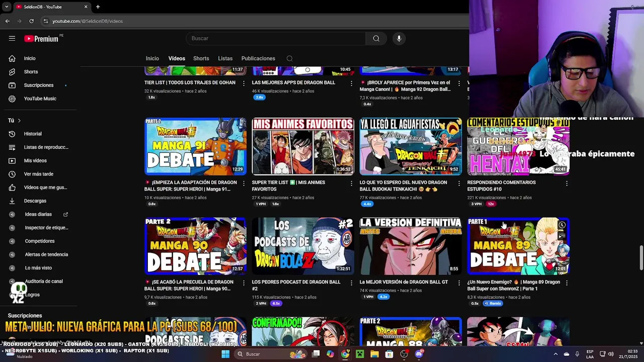
Task: Open File Explorer from taskbar
Action: click(x=374, y=354)
